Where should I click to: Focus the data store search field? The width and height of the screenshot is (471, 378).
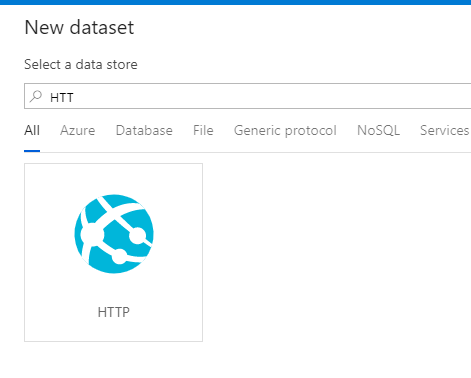coord(248,96)
